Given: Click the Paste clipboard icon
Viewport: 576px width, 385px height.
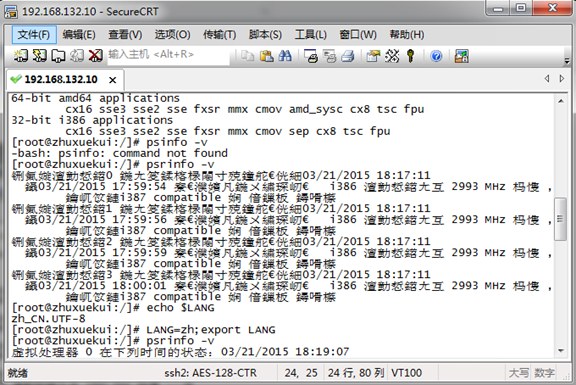Looking at the screenshot, I should click(266, 56).
